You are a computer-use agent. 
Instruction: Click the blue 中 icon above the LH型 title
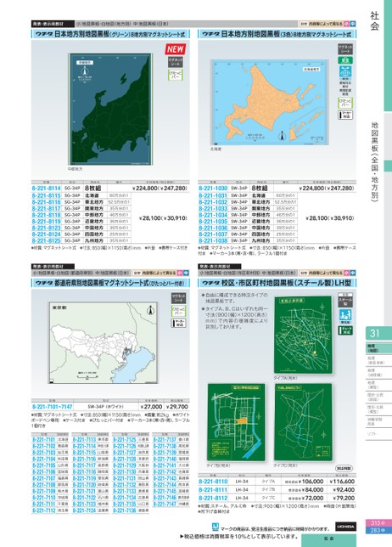353,273
